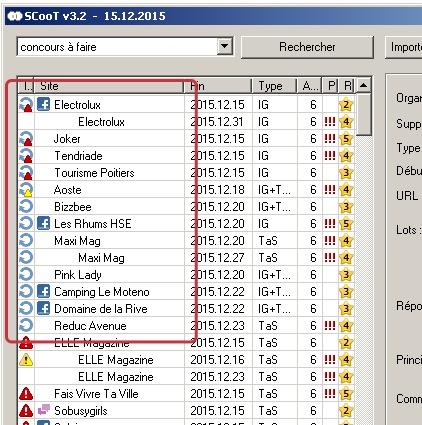Click the star rating 3 in the Tourisme Poitiers row
Image resolution: width=422 pixels, height=425 pixels.
[x=346, y=173]
